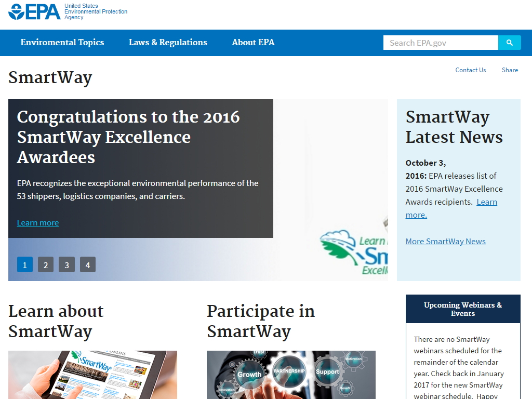Focus the Search EPA.gov field
Screen dimensions: 532x399
tap(441, 43)
